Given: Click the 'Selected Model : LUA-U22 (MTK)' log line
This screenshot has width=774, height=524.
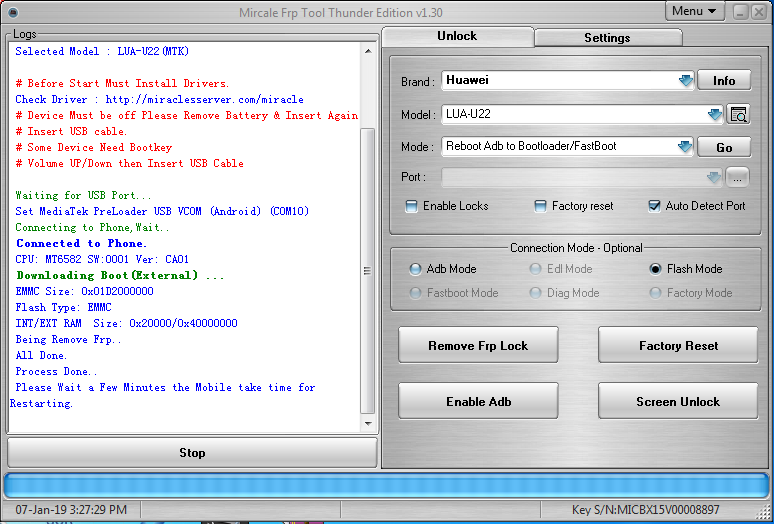Looking at the screenshot, I should (x=102, y=51).
